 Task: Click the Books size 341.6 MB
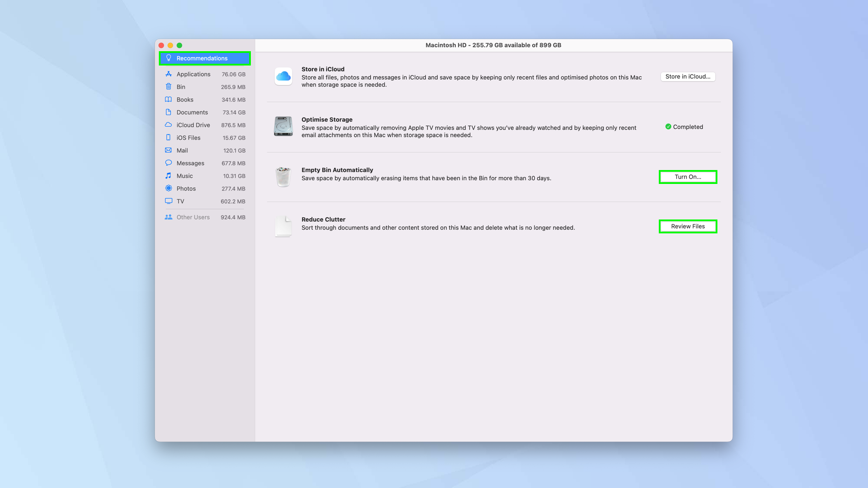[233, 100]
